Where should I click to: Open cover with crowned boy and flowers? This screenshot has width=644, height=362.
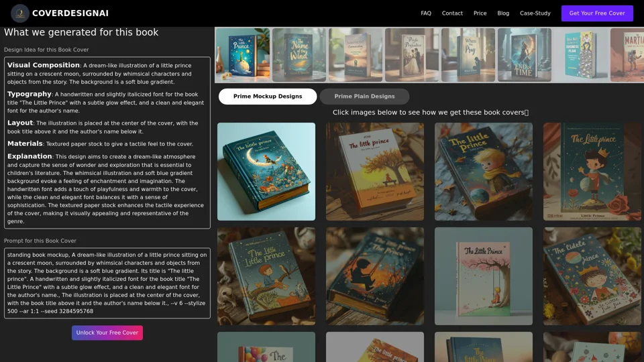(592, 276)
